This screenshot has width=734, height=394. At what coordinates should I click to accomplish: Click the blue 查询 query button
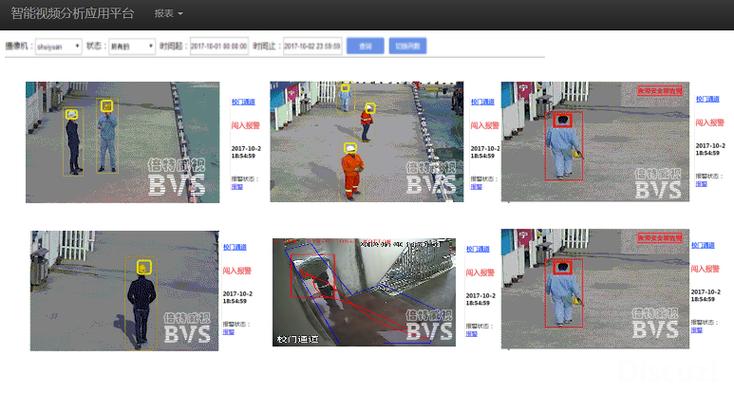[365, 46]
